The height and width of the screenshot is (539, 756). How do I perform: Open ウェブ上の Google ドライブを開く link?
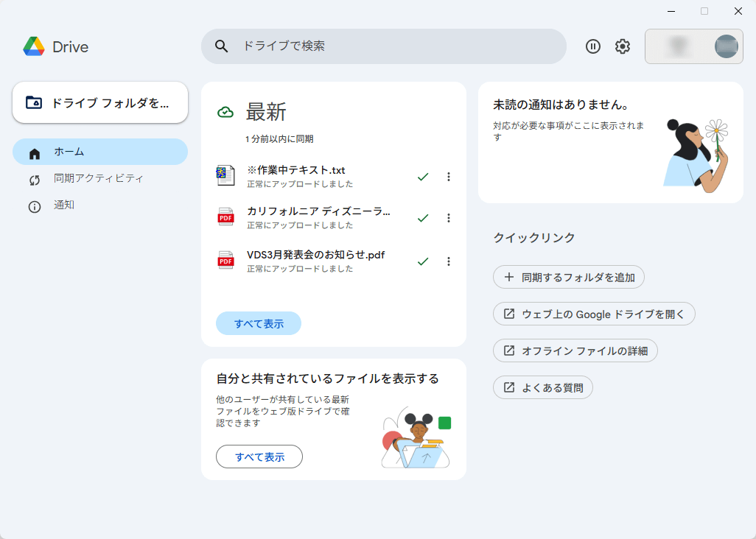(594, 314)
